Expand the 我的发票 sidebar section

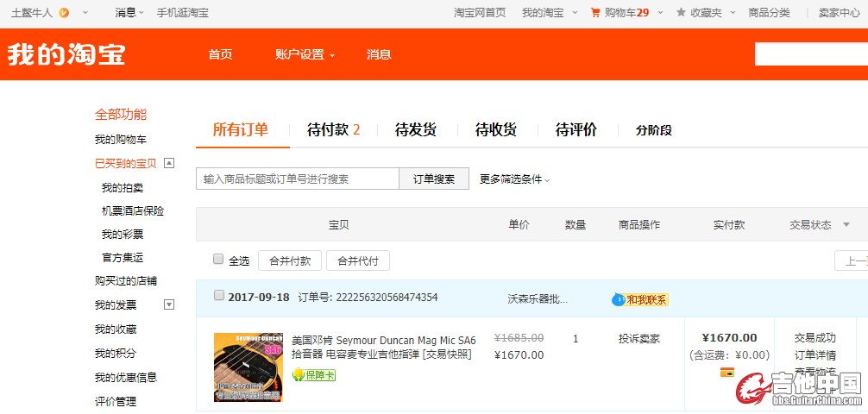point(169,304)
